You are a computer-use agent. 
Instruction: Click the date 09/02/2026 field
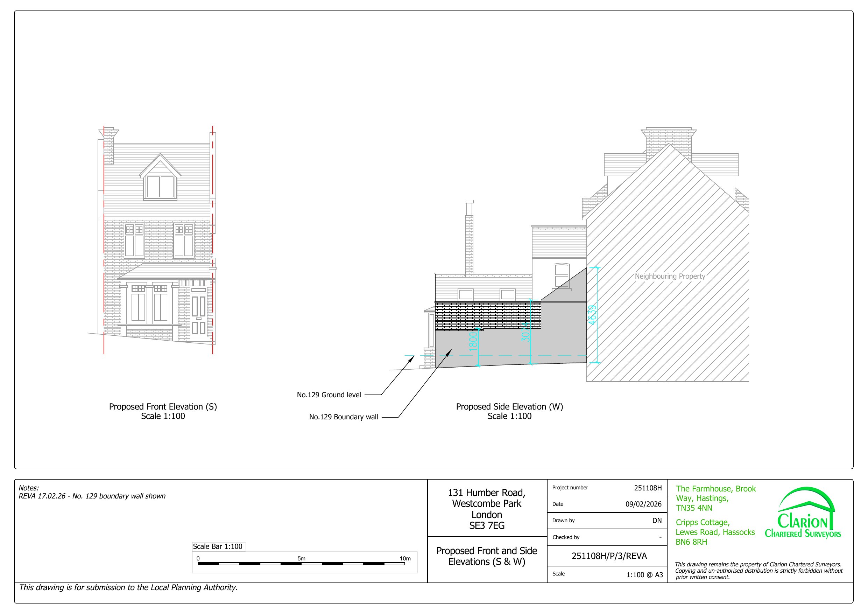643,504
